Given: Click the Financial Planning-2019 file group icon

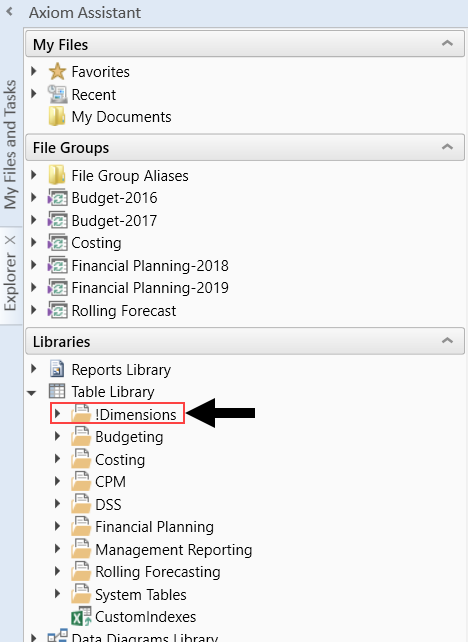Looking at the screenshot, I should 57,288.
